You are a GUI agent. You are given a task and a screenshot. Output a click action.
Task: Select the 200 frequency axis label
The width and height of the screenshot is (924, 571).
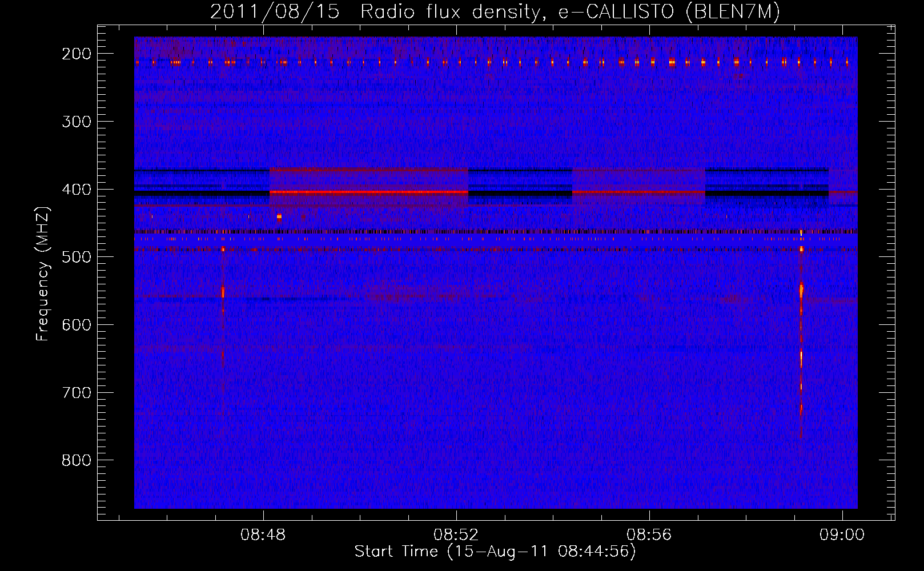(x=77, y=54)
